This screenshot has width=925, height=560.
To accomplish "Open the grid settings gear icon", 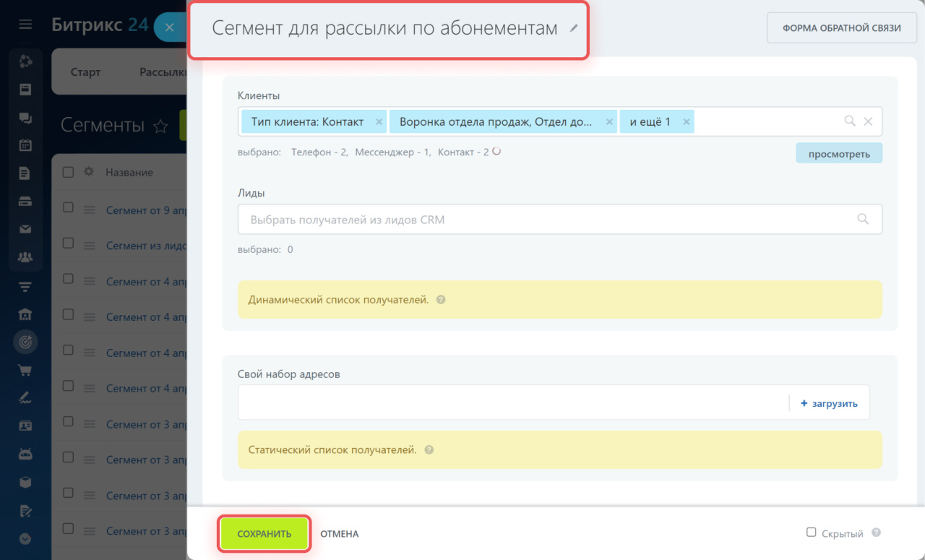I will tap(89, 172).
